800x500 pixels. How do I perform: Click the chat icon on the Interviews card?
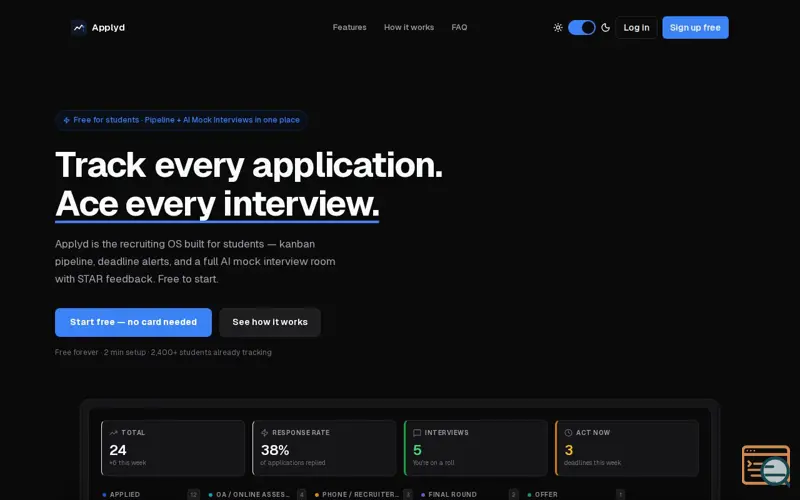[417, 433]
